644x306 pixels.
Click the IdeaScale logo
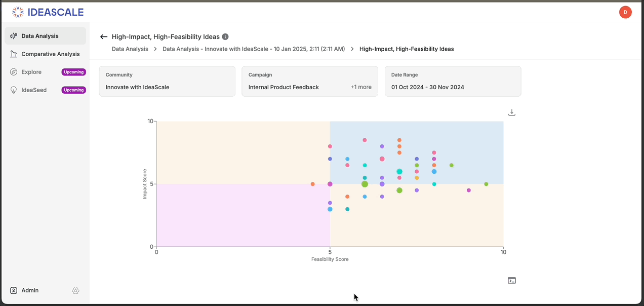click(48, 12)
